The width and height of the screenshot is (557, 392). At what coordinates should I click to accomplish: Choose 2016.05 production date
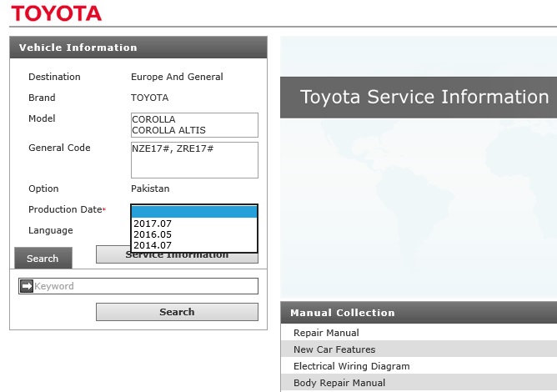coord(194,234)
